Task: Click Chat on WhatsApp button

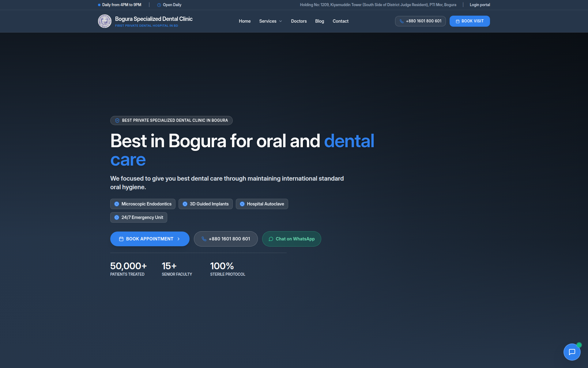Action: [292, 239]
